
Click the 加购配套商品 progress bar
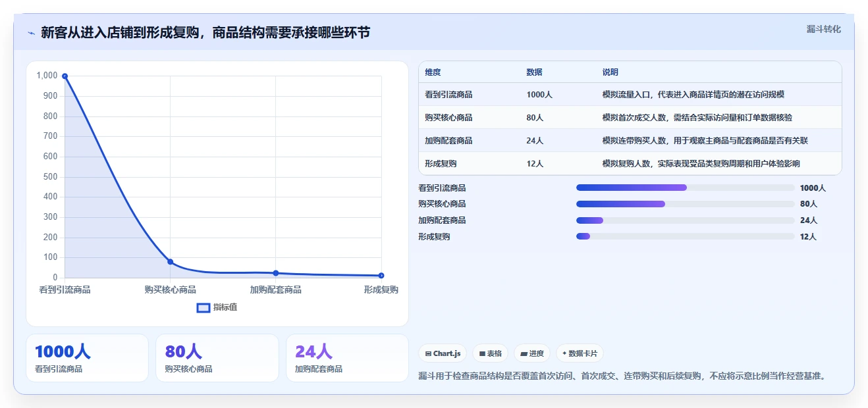685,220
